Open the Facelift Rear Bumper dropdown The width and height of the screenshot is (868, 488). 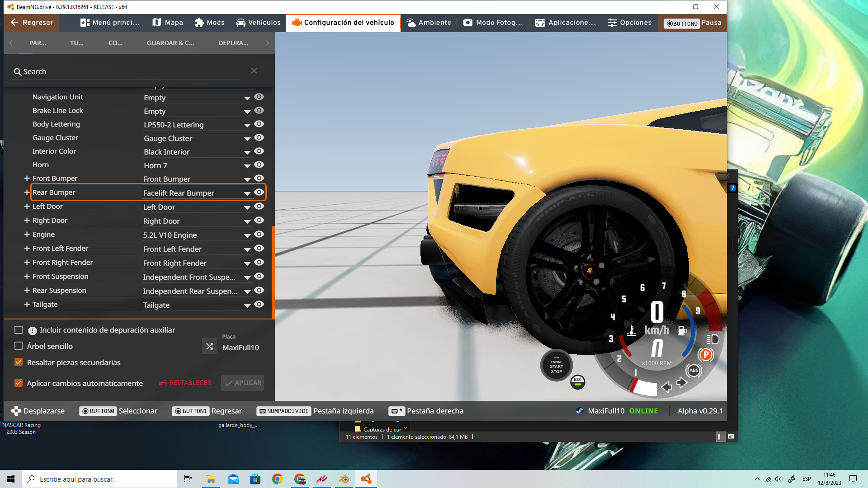[197, 193]
